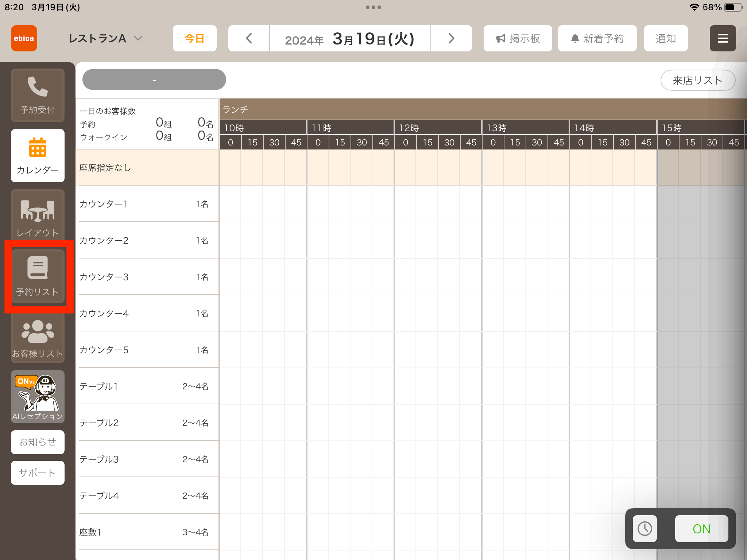This screenshot has height=560, width=747.
Task: Open 新着予約 new reservations
Action: point(597,38)
